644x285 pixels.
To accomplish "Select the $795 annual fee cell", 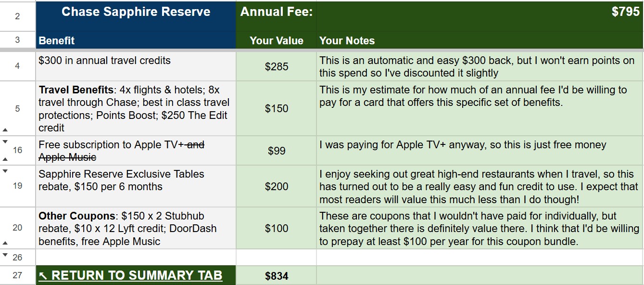I will pos(480,13).
